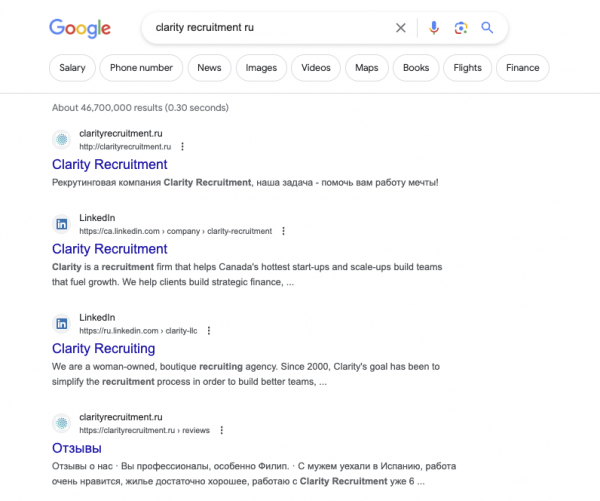
Task: Open options menu beside http://clarityrecruitment.ru
Action: (182, 146)
